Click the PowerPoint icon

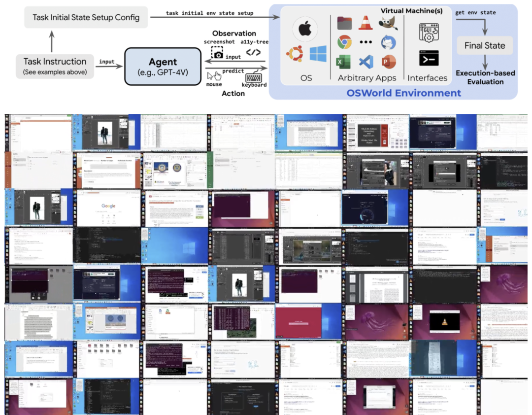[388, 62]
